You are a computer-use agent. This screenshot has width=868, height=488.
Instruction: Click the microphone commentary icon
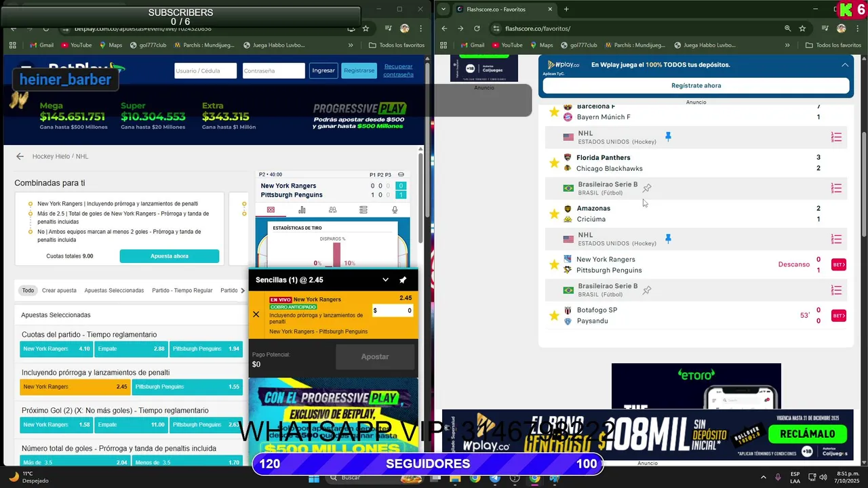pyautogui.click(x=395, y=210)
